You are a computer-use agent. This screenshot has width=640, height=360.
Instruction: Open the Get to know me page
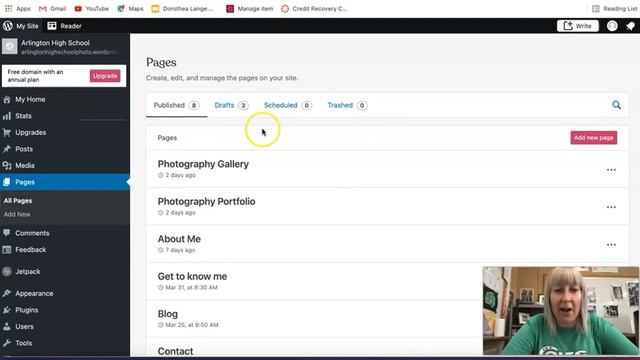[192, 276]
